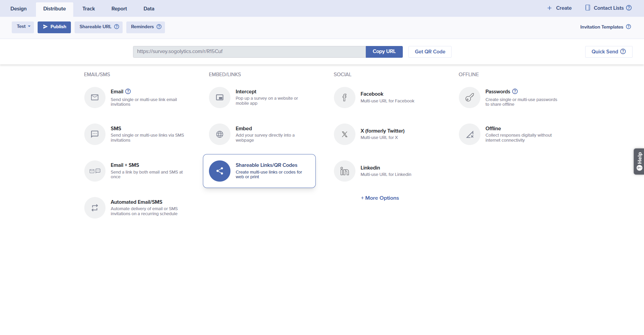Expand the Test dropdown

tap(23, 27)
